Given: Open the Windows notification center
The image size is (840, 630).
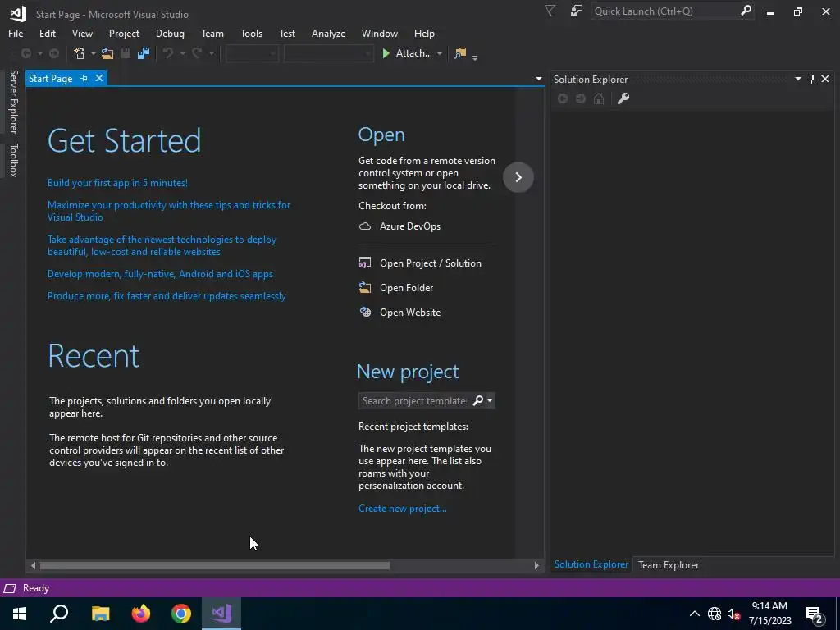Looking at the screenshot, I should pos(815,614).
